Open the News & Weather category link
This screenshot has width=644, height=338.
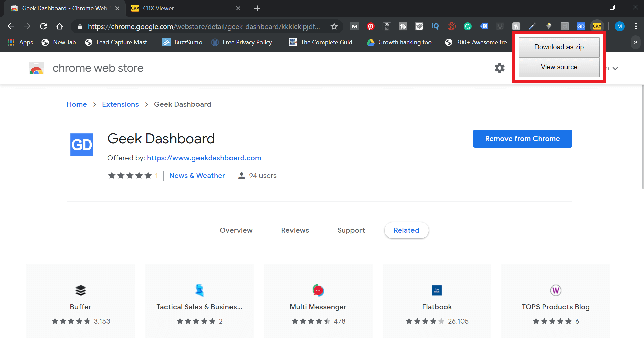(x=197, y=175)
